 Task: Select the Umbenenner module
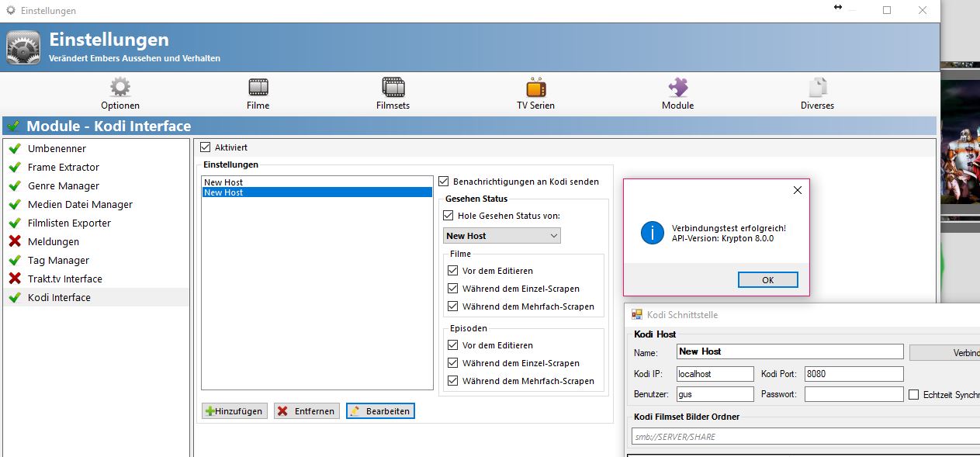[96, 148]
